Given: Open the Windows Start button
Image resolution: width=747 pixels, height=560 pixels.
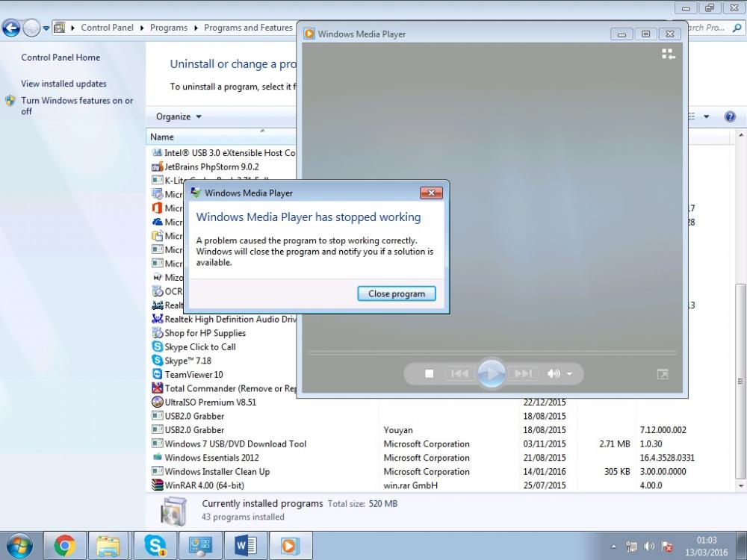Looking at the screenshot, I should coord(19,546).
